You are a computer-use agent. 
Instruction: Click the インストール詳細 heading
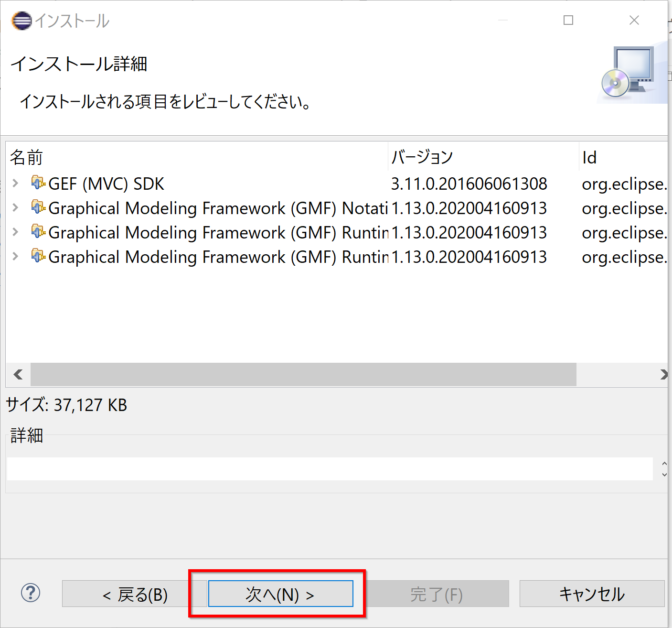(x=79, y=64)
